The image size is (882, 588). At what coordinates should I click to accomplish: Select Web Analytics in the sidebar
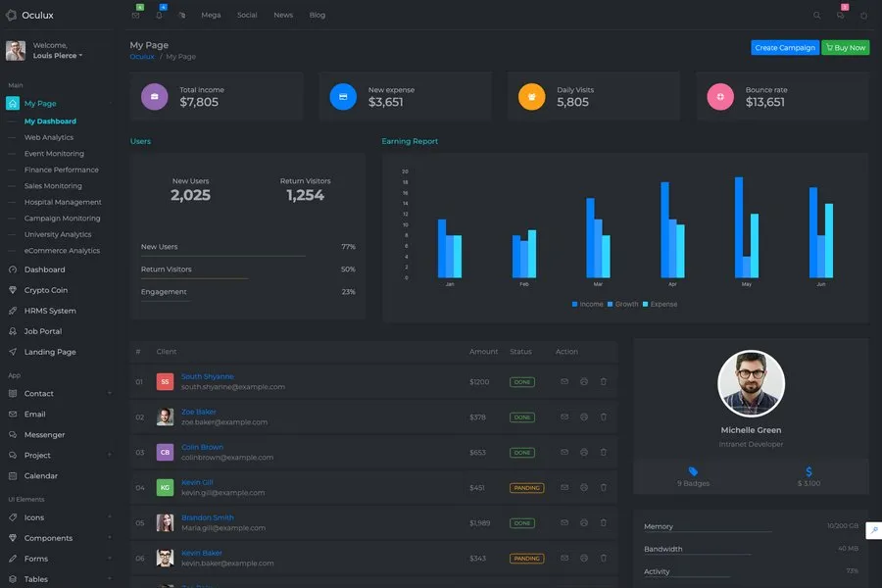coord(49,138)
